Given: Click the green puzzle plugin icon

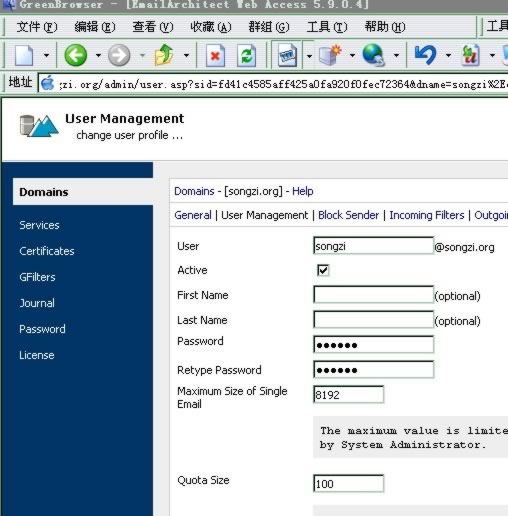Looking at the screenshot, I should (x=470, y=55).
